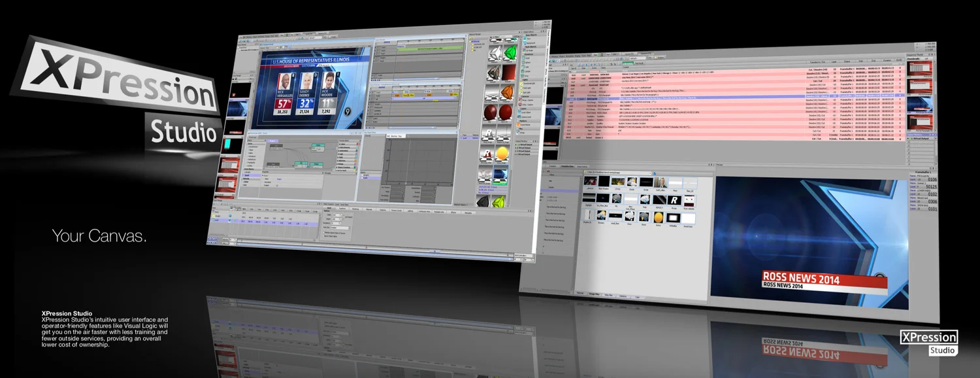Select the red R logo material
The width and height of the screenshot is (980, 378).
[x=488, y=153]
